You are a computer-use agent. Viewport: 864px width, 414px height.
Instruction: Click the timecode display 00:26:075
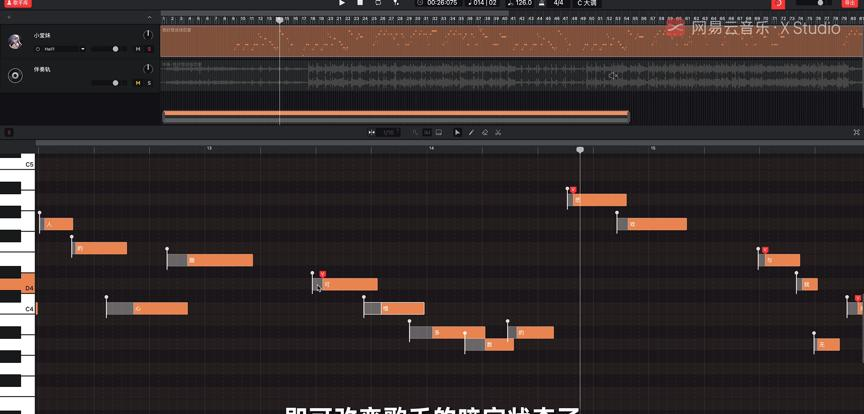pos(441,3)
